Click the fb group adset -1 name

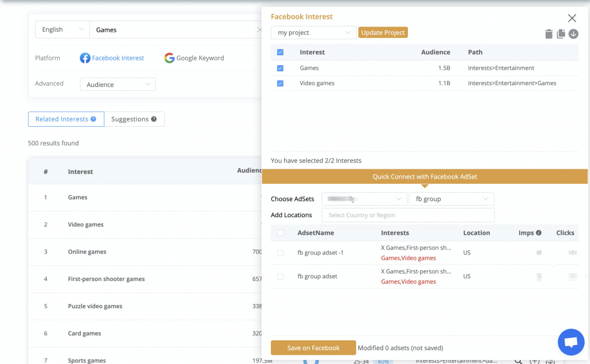pyautogui.click(x=320, y=253)
